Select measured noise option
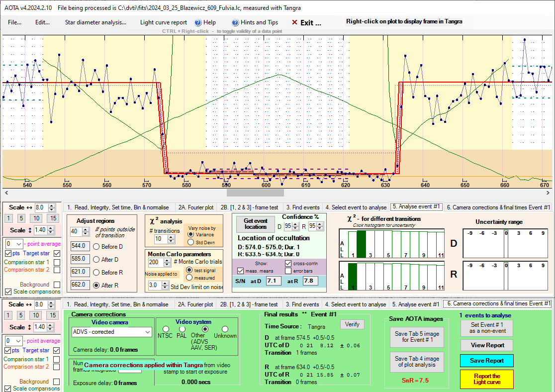The height and width of the screenshot is (392, 555). click(x=189, y=278)
